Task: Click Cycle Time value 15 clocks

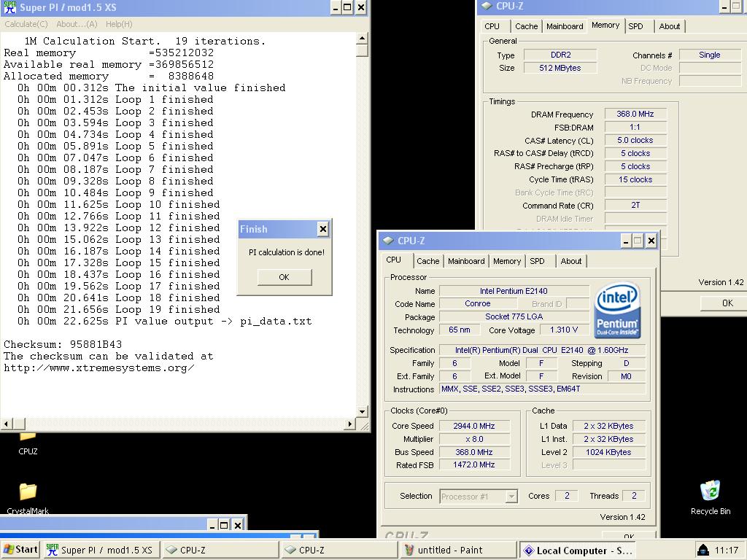Action: [635, 179]
